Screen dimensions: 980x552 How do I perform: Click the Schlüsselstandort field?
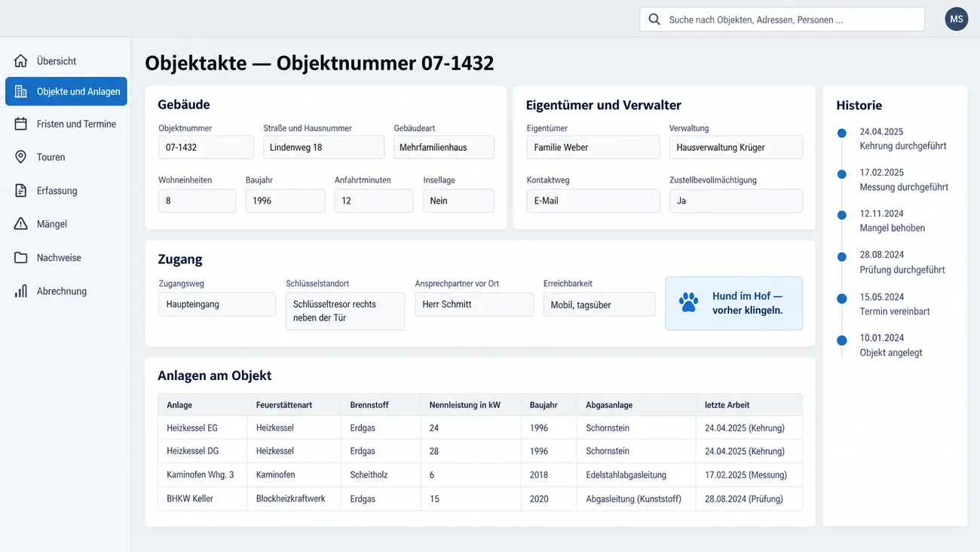pos(345,311)
